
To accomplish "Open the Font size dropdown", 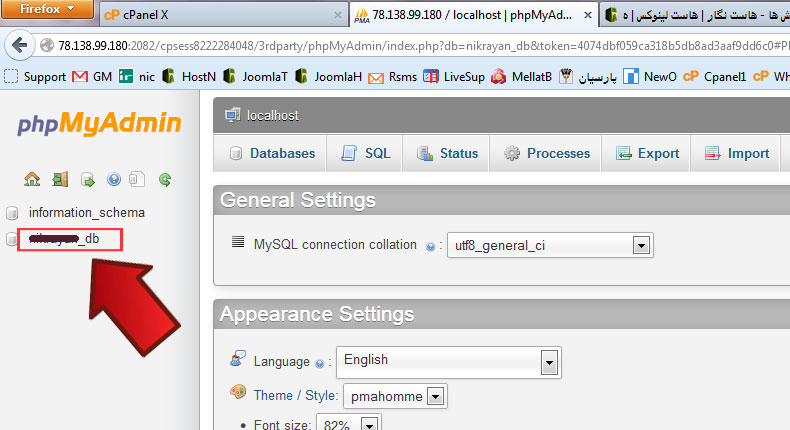I will 368,424.
